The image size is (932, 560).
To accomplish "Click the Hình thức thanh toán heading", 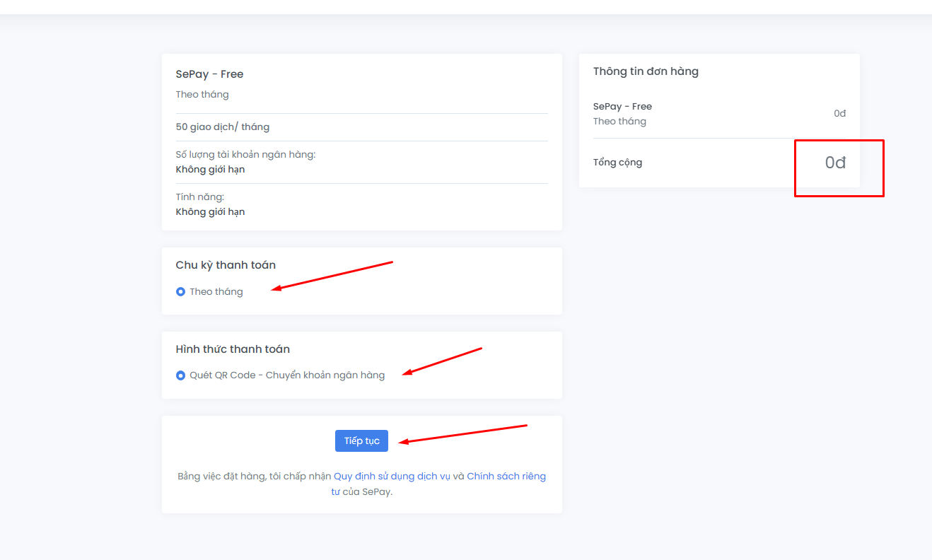I will tap(233, 349).
